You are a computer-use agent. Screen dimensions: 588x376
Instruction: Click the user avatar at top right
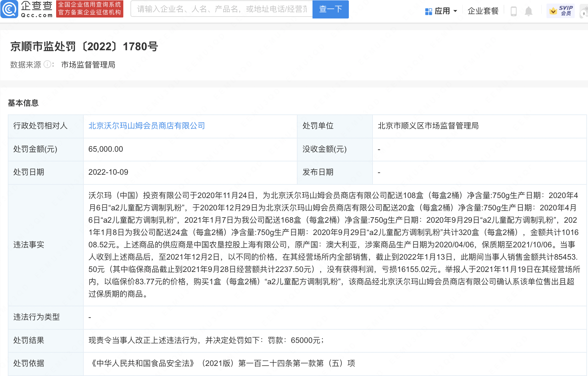584,11
